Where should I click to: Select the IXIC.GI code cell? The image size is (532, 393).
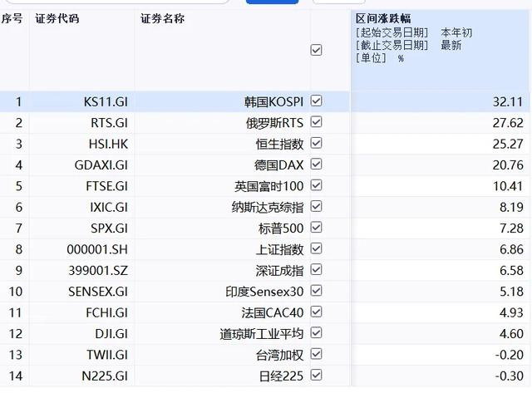tap(81, 207)
